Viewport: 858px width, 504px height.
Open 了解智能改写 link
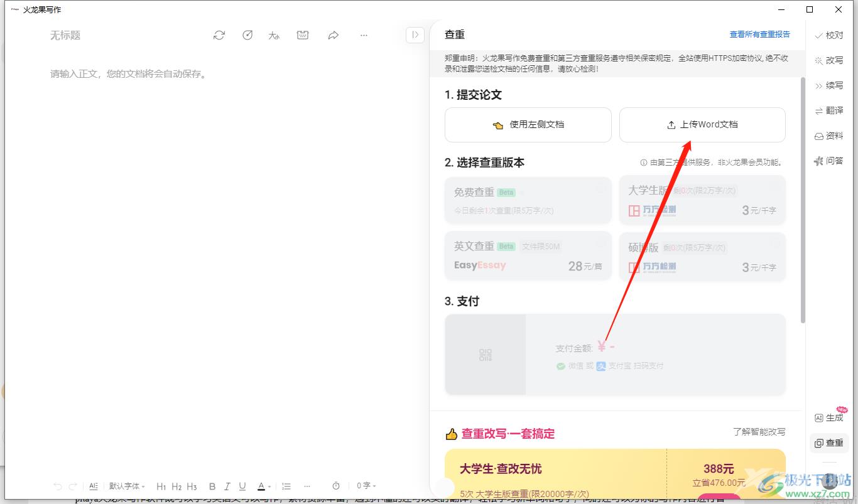pyautogui.click(x=759, y=432)
